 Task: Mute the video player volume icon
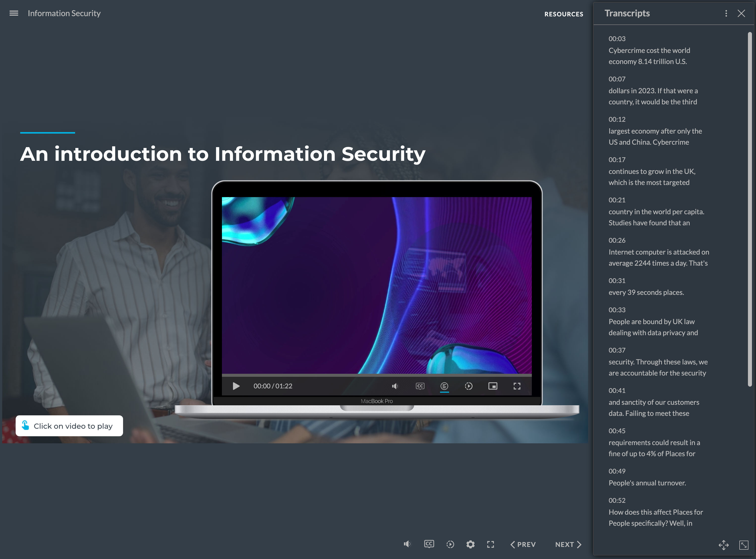click(395, 386)
